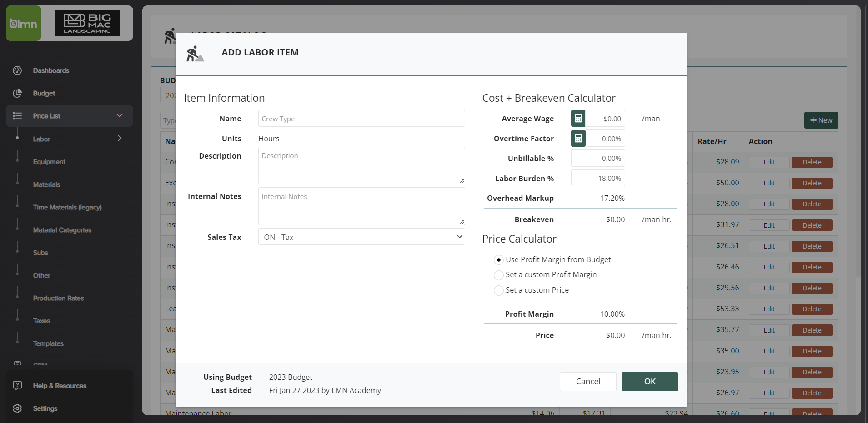Click the Settings gear icon

(17, 408)
